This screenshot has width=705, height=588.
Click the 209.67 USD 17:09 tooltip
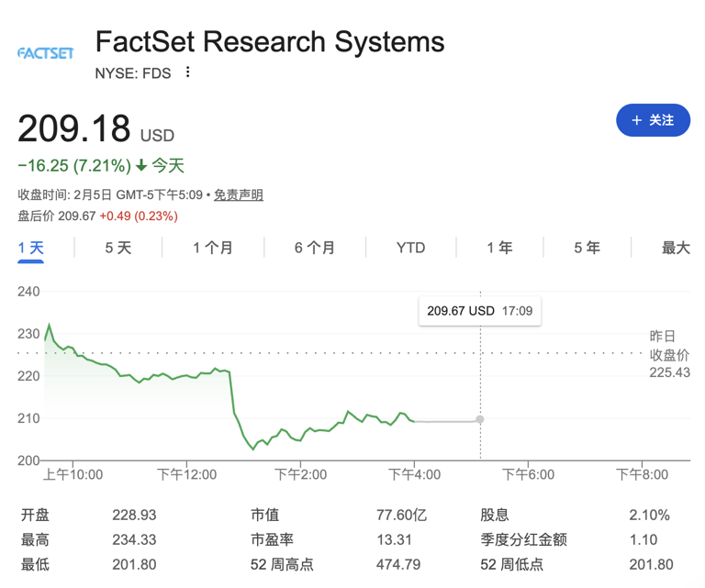coord(480,311)
